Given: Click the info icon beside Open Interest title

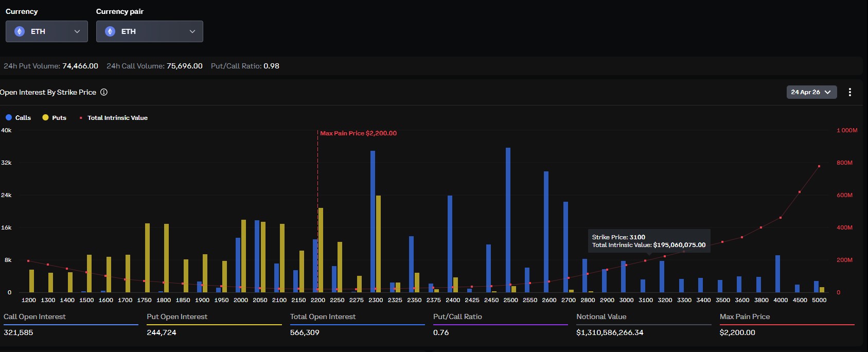Looking at the screenshot, I should coord(104,92).
